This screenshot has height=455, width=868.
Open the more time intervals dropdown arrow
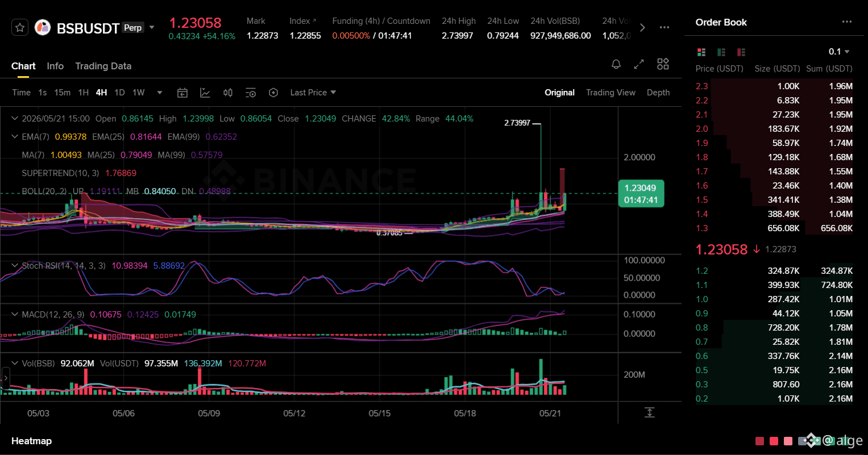[x=160, y=93]
